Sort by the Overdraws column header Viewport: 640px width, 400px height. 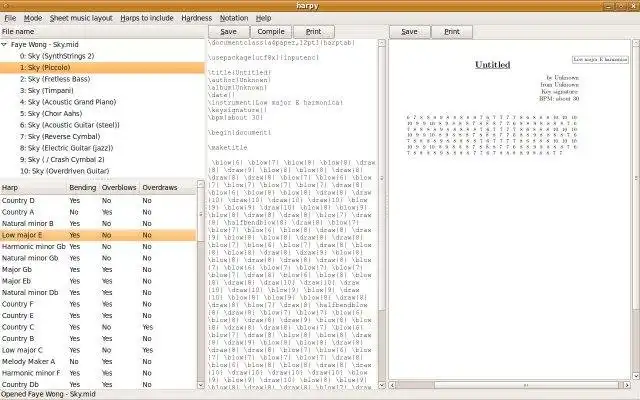(168, 187)
